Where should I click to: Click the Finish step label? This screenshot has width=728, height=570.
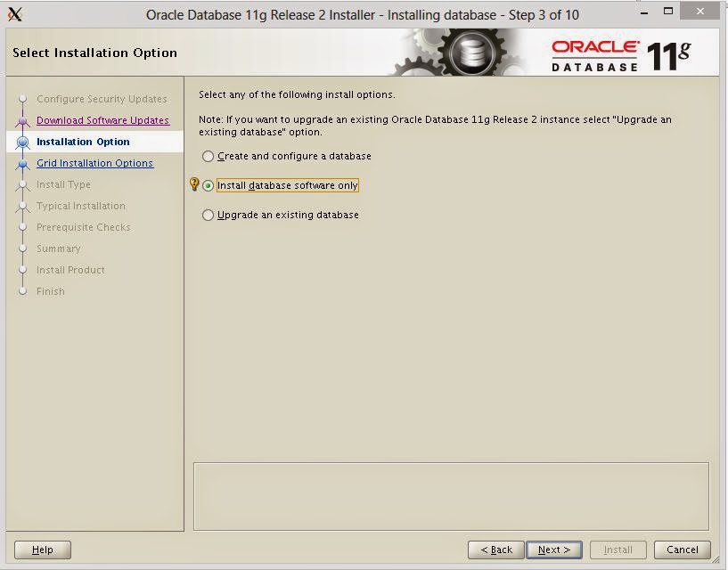51,291
